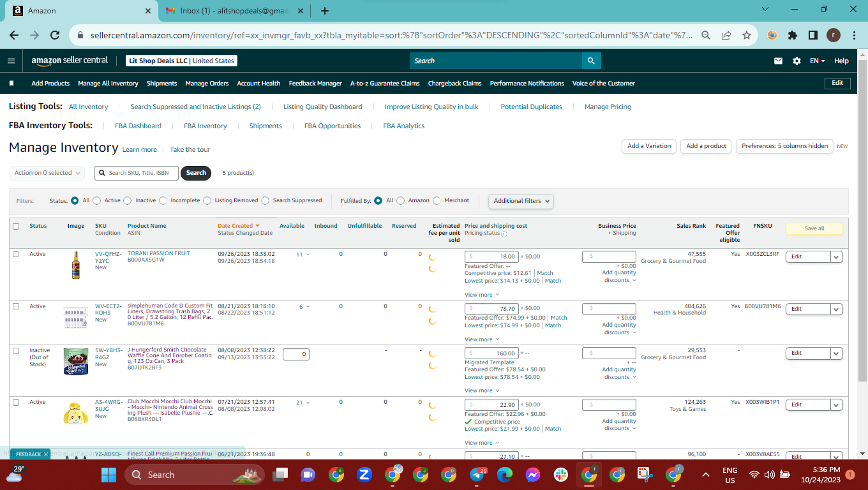The width and height of the screenshot is (868, 490).
Task: Open the Seller Central hamburger menu
Action: coord(11,61)
